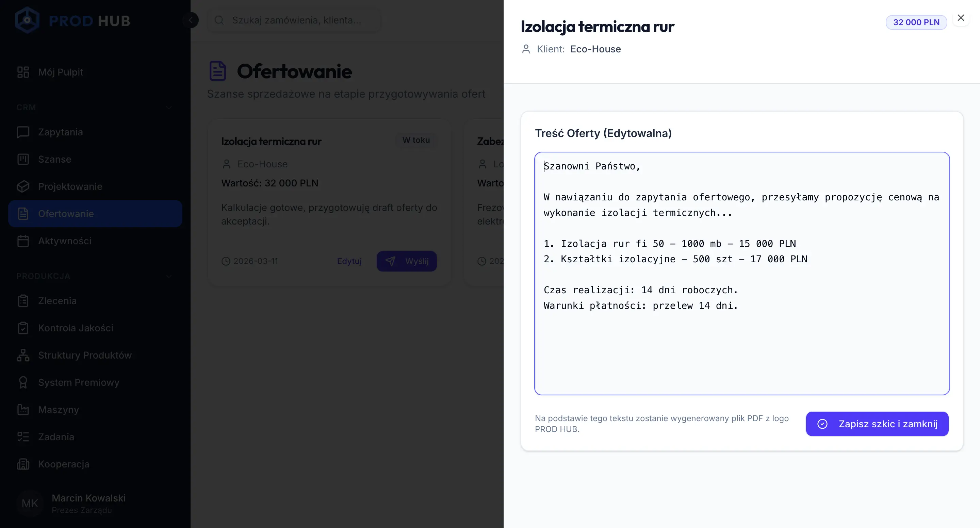The image size is (980, 528).
Task: Click the PROD HUB logo
Action: pyautogui.click(x=72, y=20)
